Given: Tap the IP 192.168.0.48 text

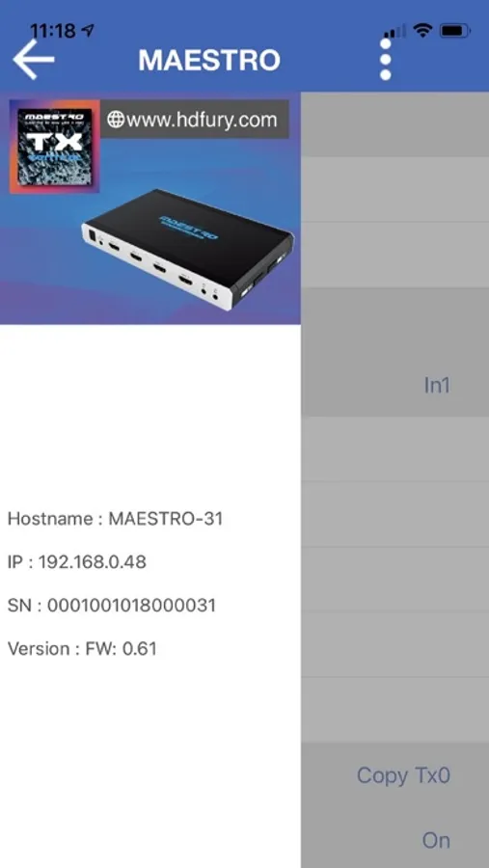Looking at the screenshot, I should coord(77,562).
